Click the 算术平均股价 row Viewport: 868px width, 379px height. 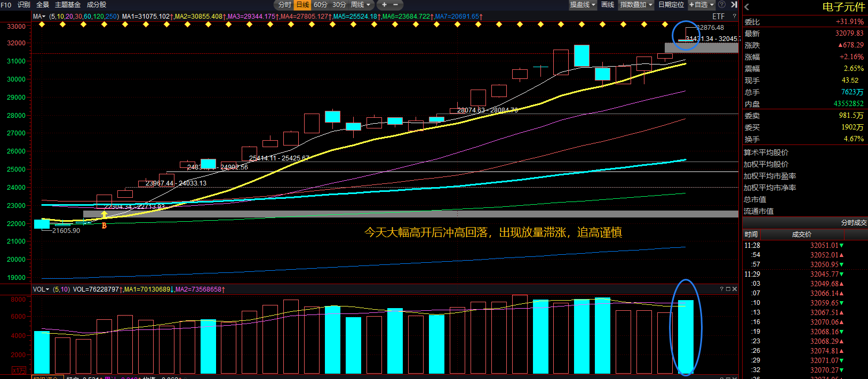pyautogui.click(x=805, y=152)
